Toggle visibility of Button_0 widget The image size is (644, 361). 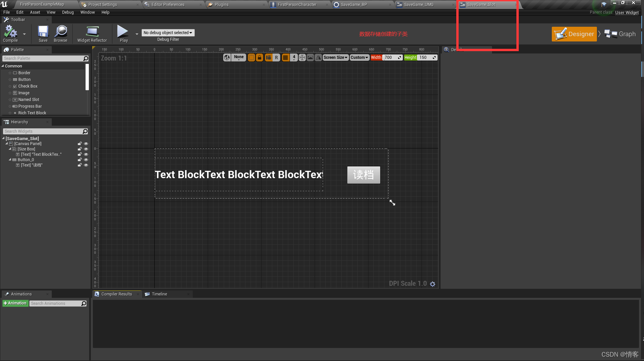click(86, 160)
